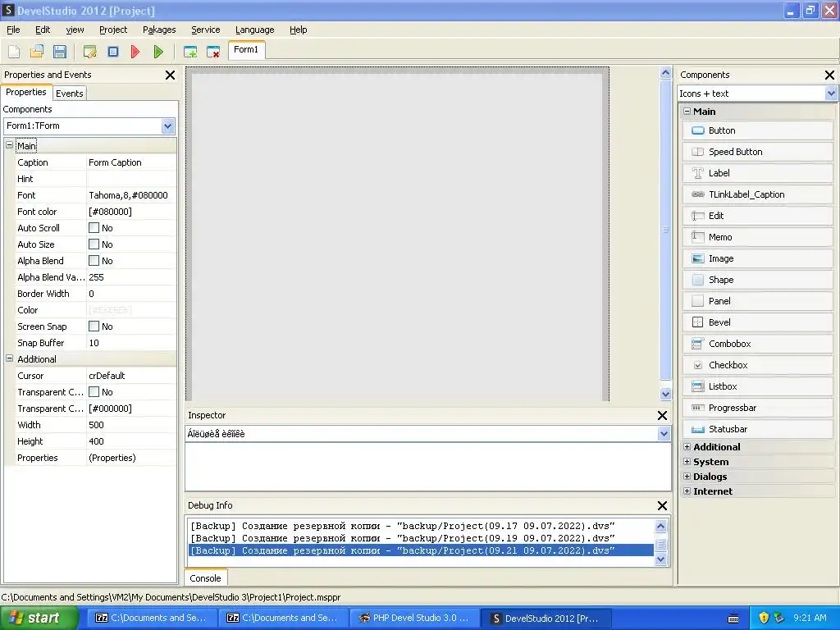
Task: Click the red Run/debug arrow icon
Action: point(135,52)
